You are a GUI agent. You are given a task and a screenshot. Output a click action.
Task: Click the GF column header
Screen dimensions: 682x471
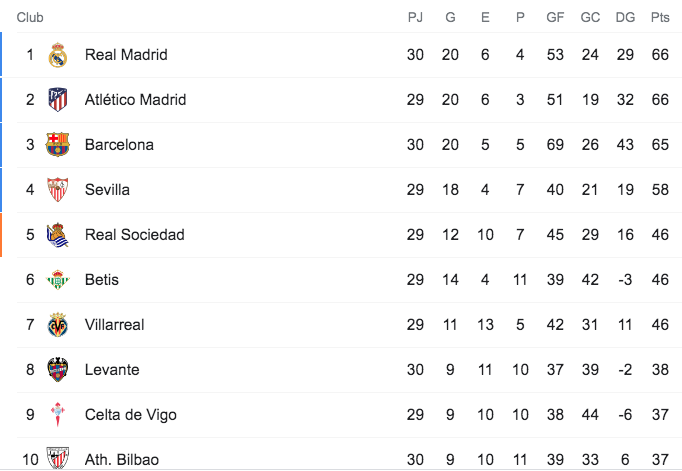pos(555,17)
